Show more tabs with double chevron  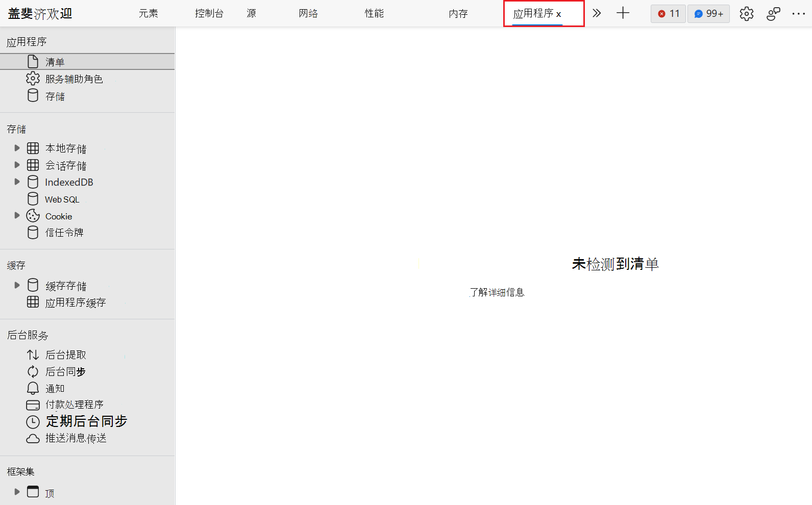597,13
